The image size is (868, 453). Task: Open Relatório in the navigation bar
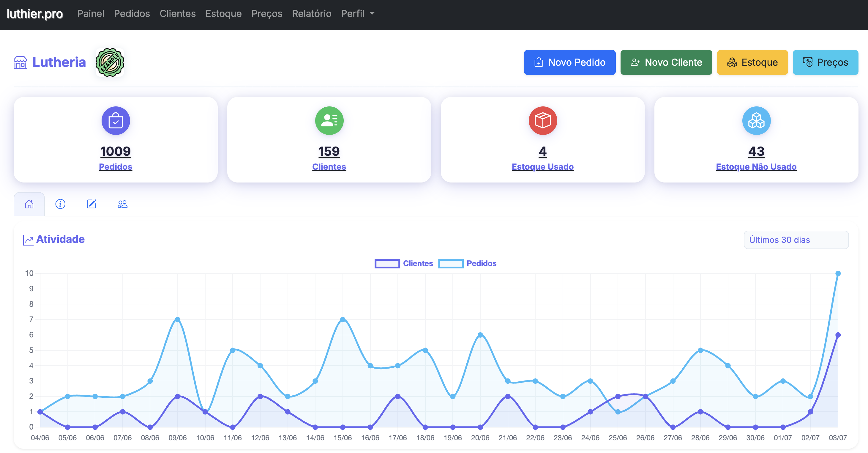[311, 13]
